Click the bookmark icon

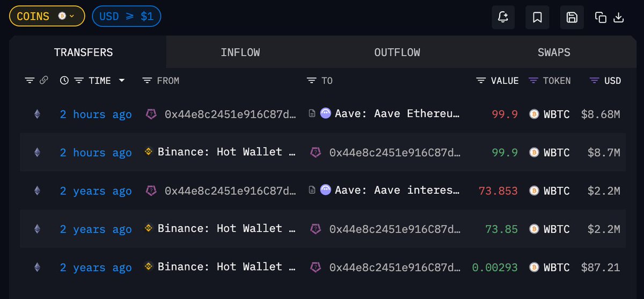537,17
